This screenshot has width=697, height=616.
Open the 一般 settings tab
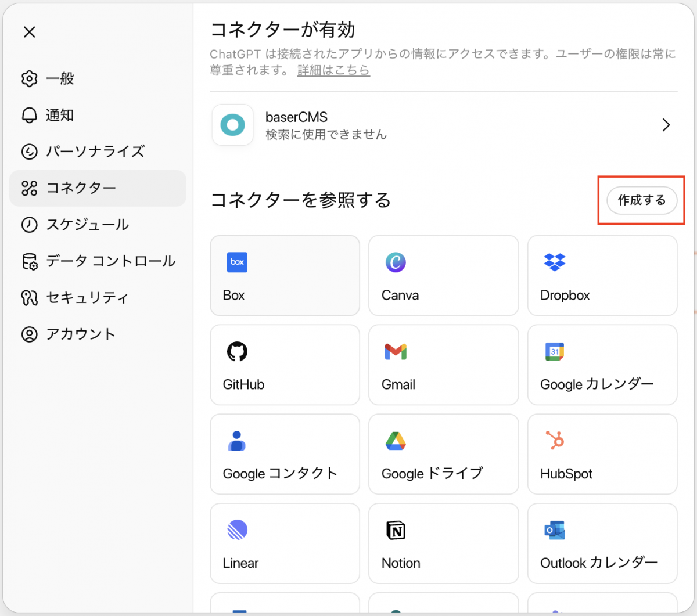pos(98,79)
